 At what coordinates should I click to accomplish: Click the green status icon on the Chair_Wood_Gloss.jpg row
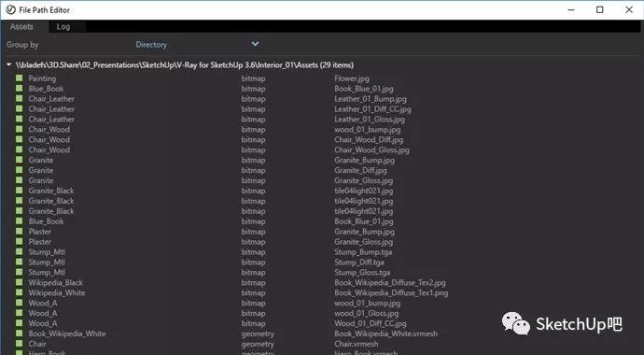click(x=19, y=149)
